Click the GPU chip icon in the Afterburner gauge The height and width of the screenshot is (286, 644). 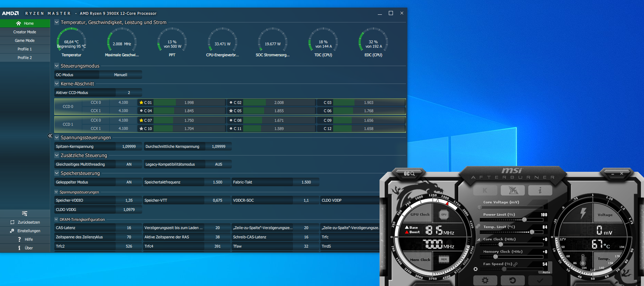444,215
